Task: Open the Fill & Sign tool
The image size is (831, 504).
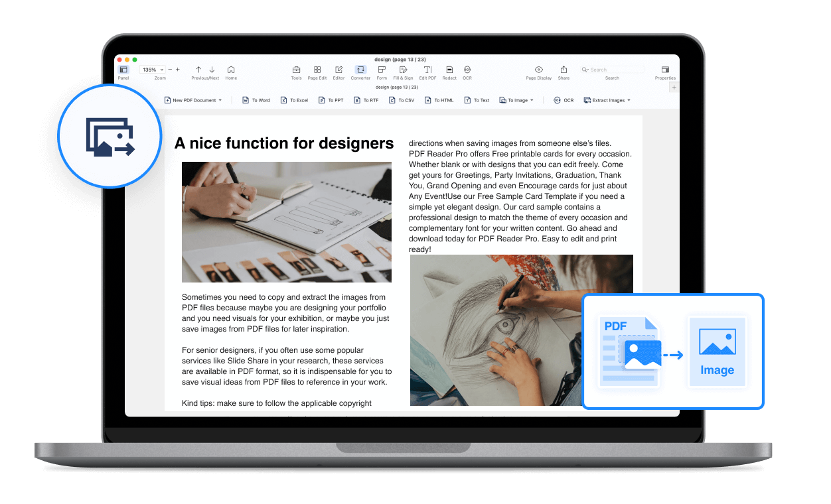Action: (x=403, y=70)
